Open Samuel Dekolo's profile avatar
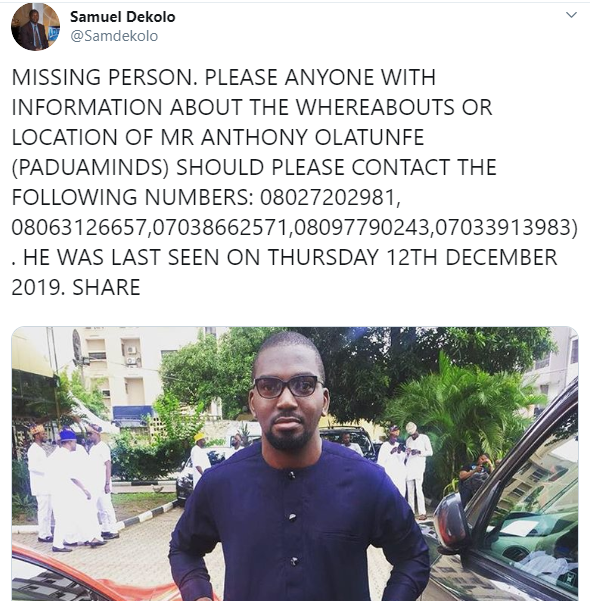 click(x=35, y=26)
